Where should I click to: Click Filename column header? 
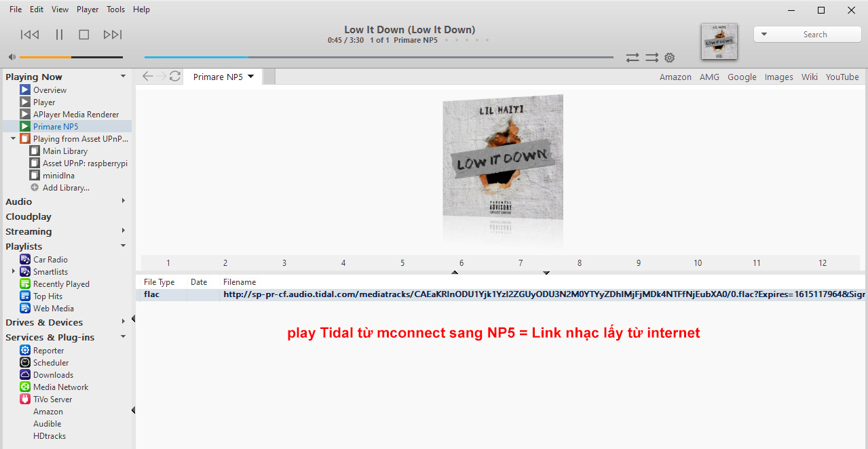point(240,282)
